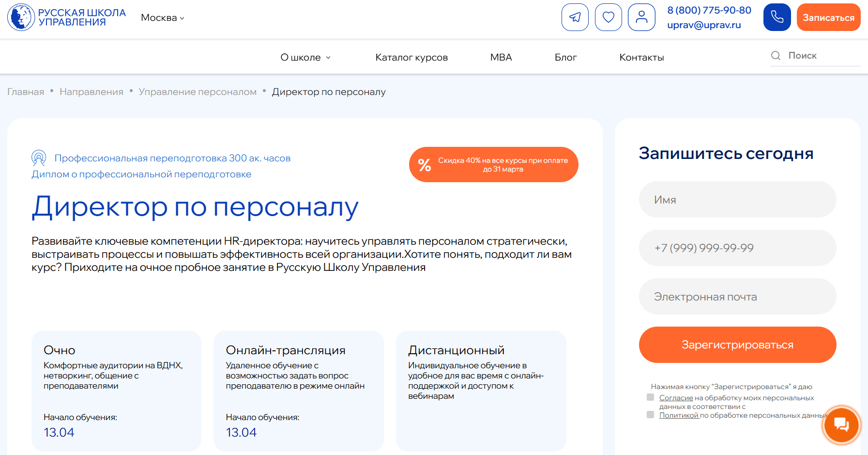
Task: Open the Telegram contact icon
Action: pyautogui.click(x=575, y=17)
